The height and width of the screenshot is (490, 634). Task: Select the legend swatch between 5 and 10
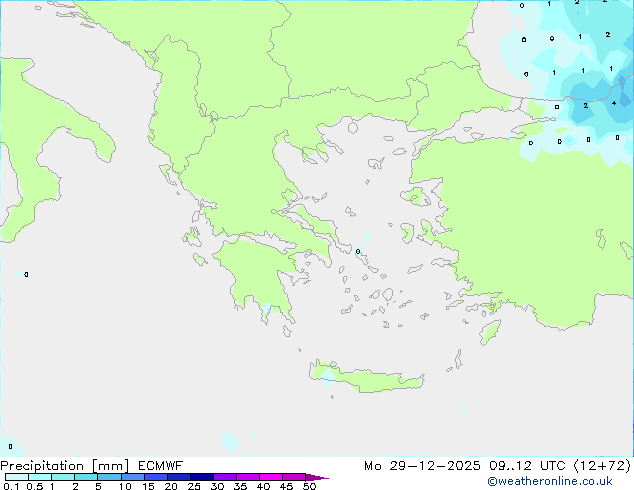click(x=109, y=477)
